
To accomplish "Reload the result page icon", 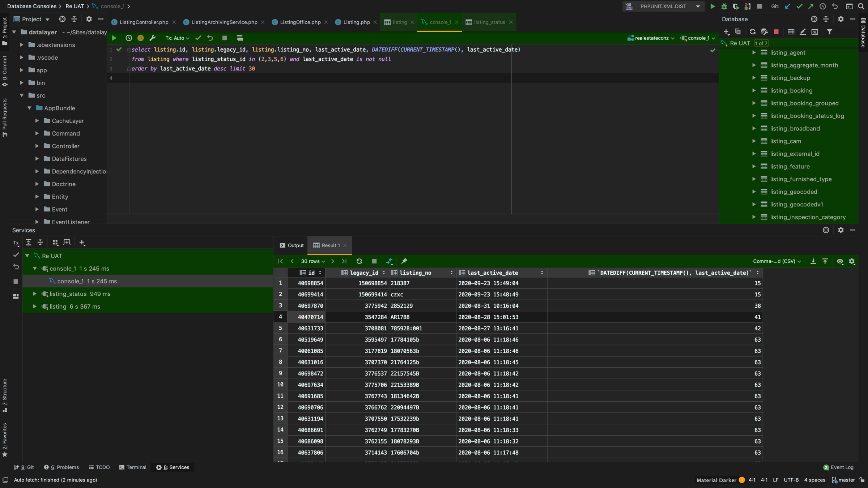I will [x=359, y=261].
